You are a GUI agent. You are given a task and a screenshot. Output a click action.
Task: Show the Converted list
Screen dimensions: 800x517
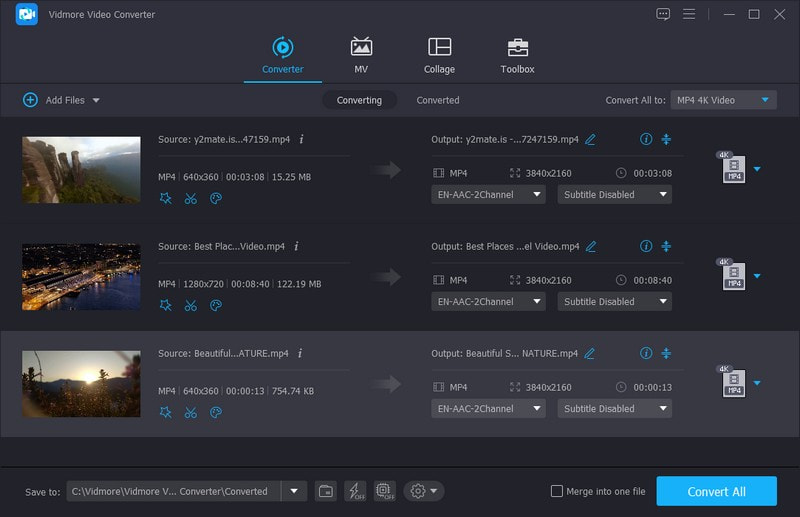[438, 100]
